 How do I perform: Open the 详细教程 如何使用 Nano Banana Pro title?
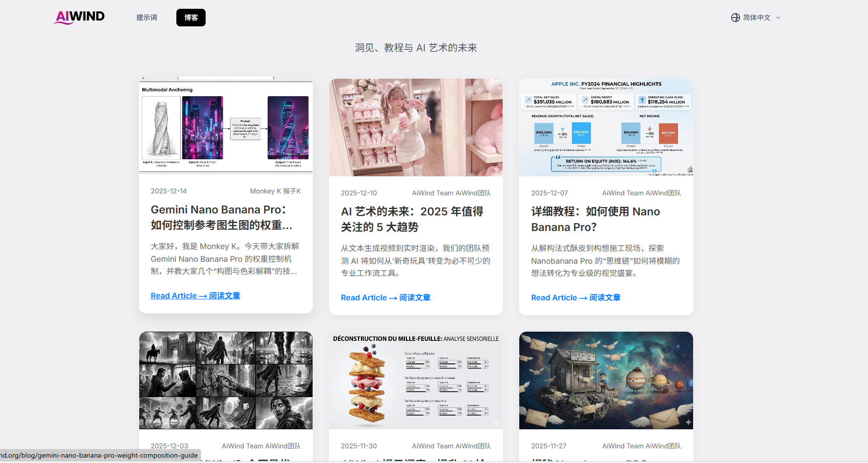[596, 219]
